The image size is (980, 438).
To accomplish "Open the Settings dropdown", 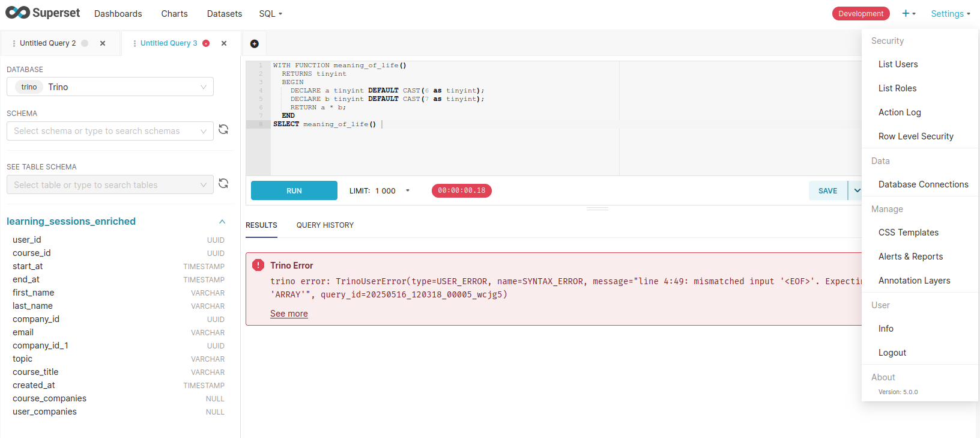I will (951, 13).
